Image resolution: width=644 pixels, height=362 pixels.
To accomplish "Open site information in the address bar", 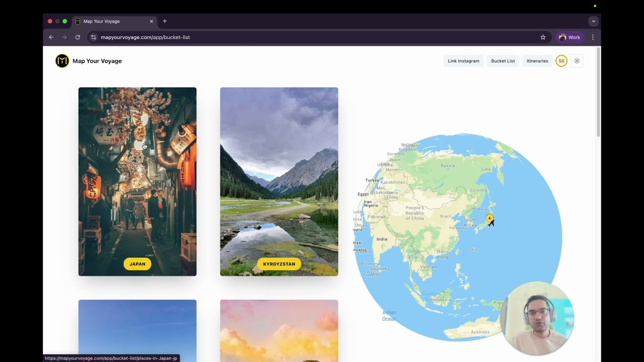I will 93,37.
